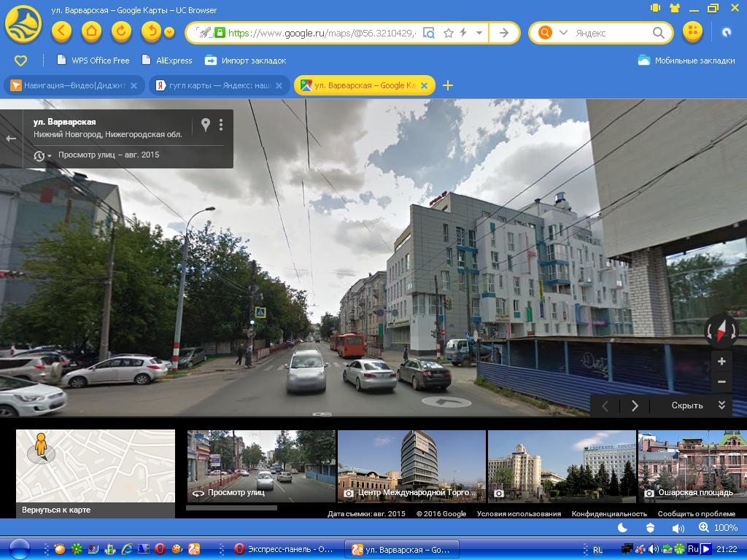Open the WPS Office Free bookmark
The image size is (747, 560).
click(x=93, y=61)
